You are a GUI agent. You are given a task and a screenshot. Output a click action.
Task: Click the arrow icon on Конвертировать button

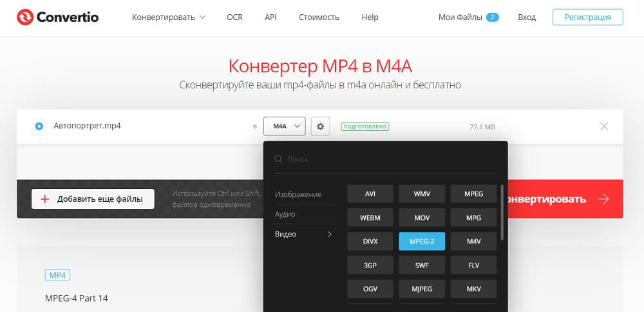pos(603,199)
